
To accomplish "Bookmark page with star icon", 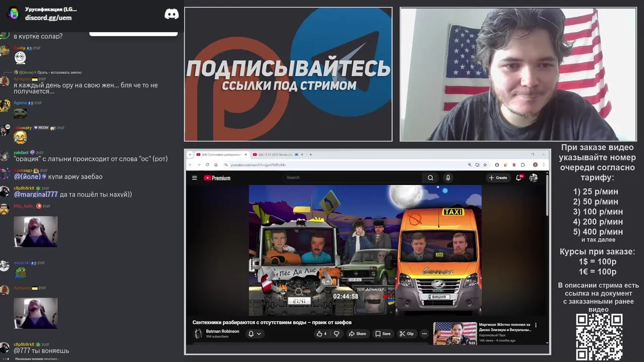I will pyautogui.click(x=485, y=164).
